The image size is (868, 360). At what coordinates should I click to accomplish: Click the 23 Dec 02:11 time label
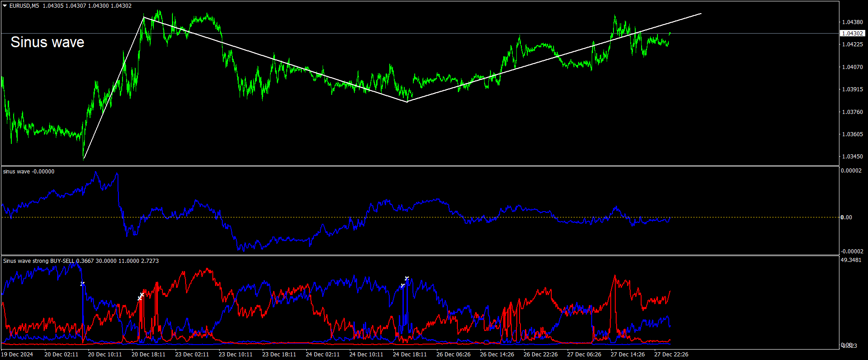pyautogui.click(x=192, y=355)
